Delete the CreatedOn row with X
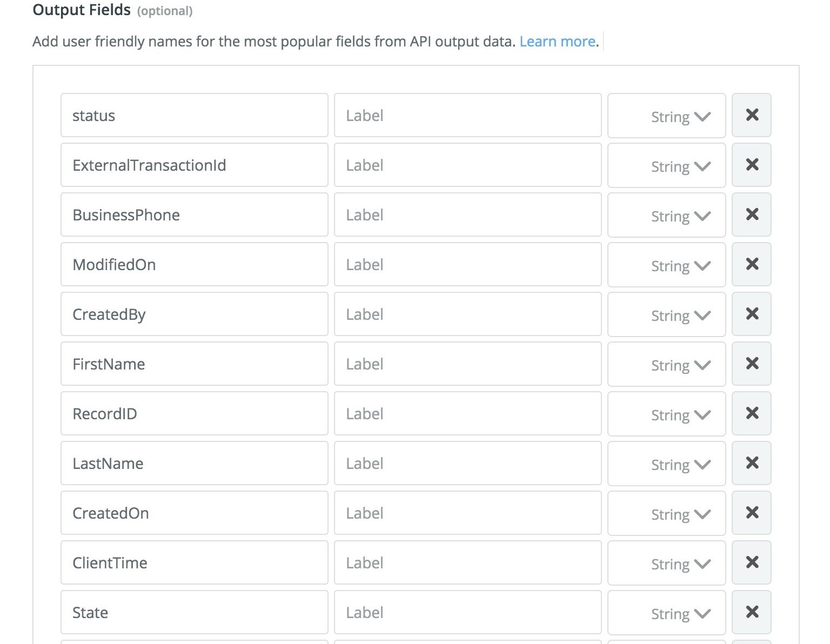Viewport: 830px width, 644px height. tap(751, 513)
